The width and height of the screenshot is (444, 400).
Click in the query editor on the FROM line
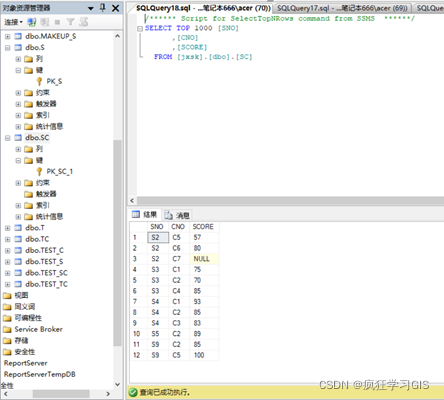203,57
